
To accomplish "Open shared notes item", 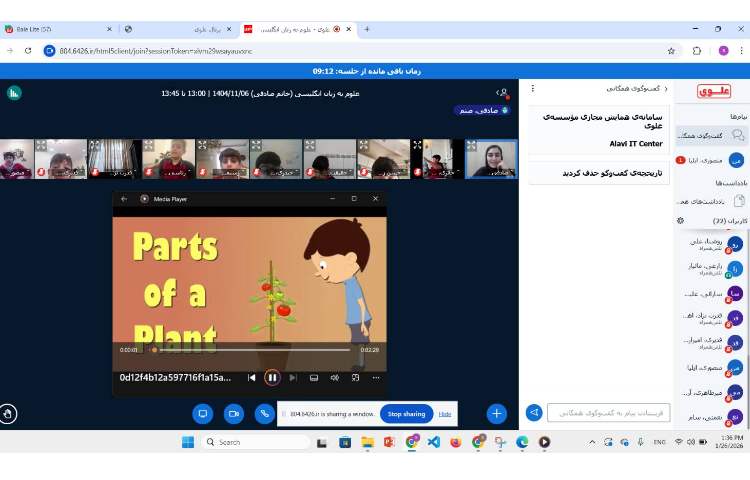I will 711,201.
